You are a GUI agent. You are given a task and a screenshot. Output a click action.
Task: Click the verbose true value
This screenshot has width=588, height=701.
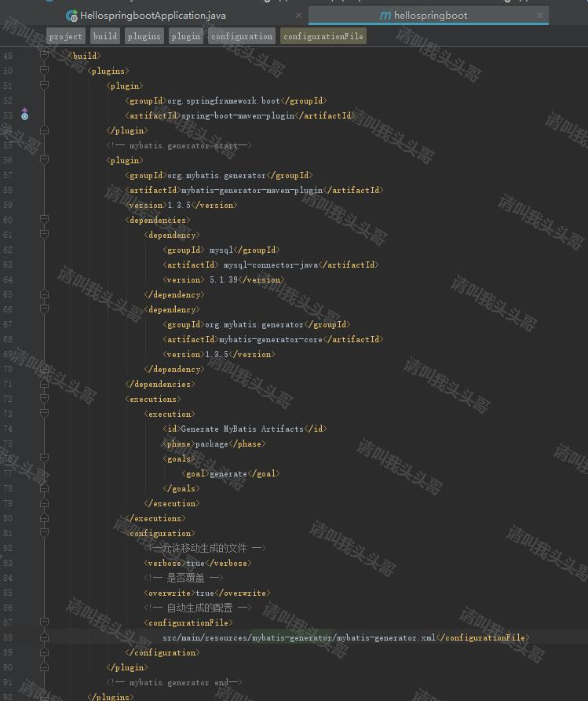pyautogui.click(x=195, y=564)
